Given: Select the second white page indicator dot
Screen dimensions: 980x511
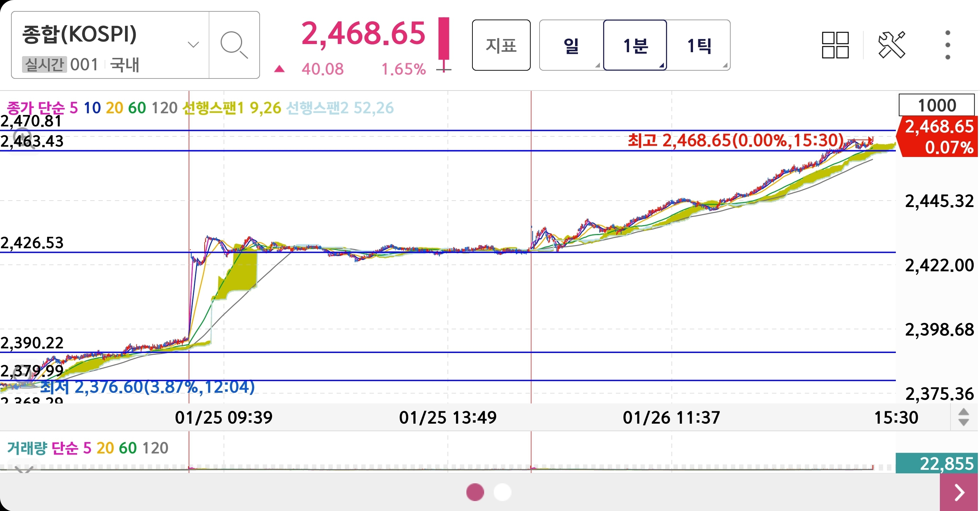Looking at the screenshot, I should [502, 492].
